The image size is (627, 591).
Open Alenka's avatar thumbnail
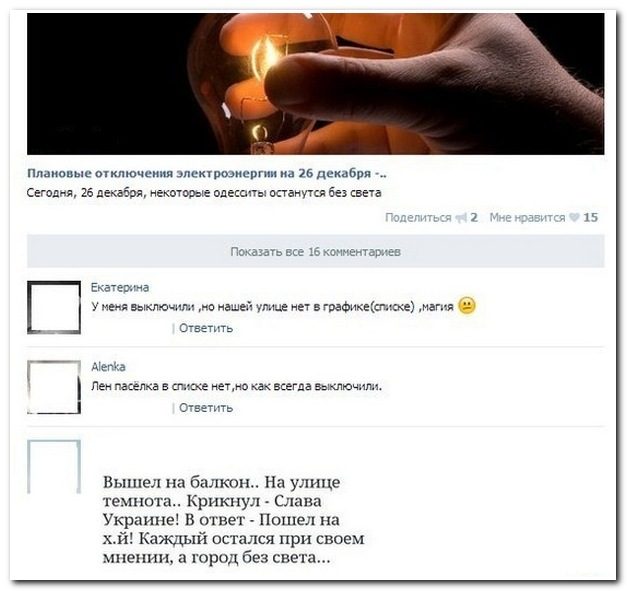pyautogui.click(x=54, y=387)
